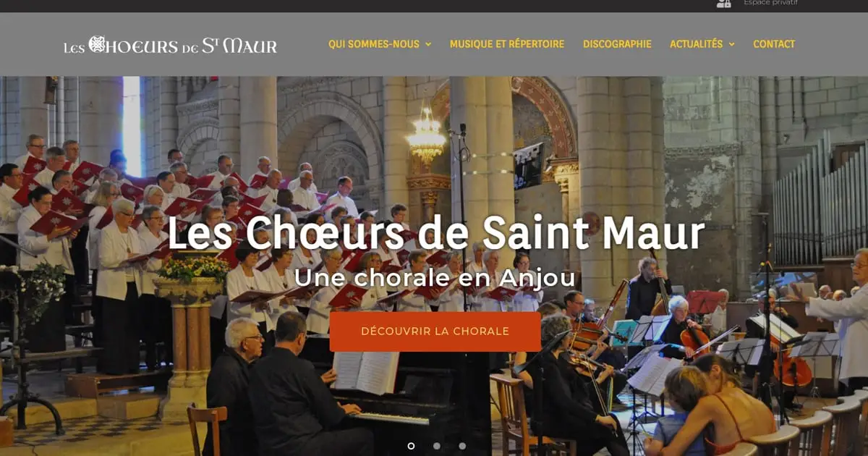Navigate to Discographie
Viewport: 868px width, 456px height.
(617, 44)
